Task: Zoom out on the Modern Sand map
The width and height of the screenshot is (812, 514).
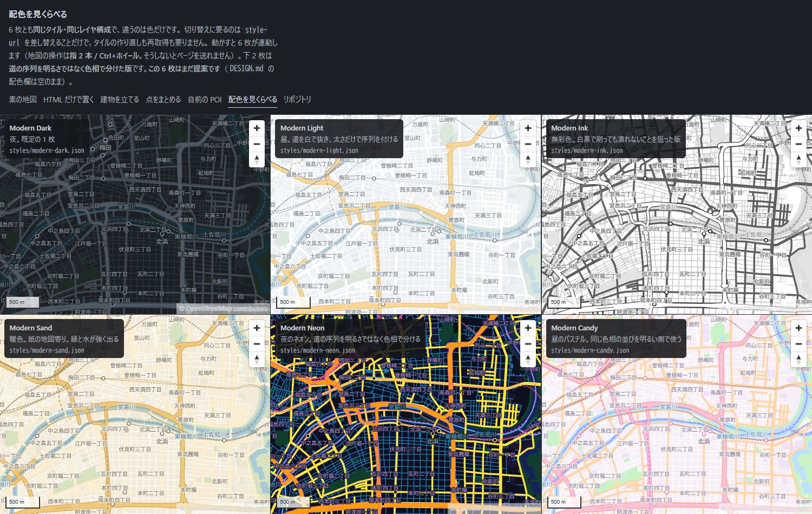Action: (257, 344)
